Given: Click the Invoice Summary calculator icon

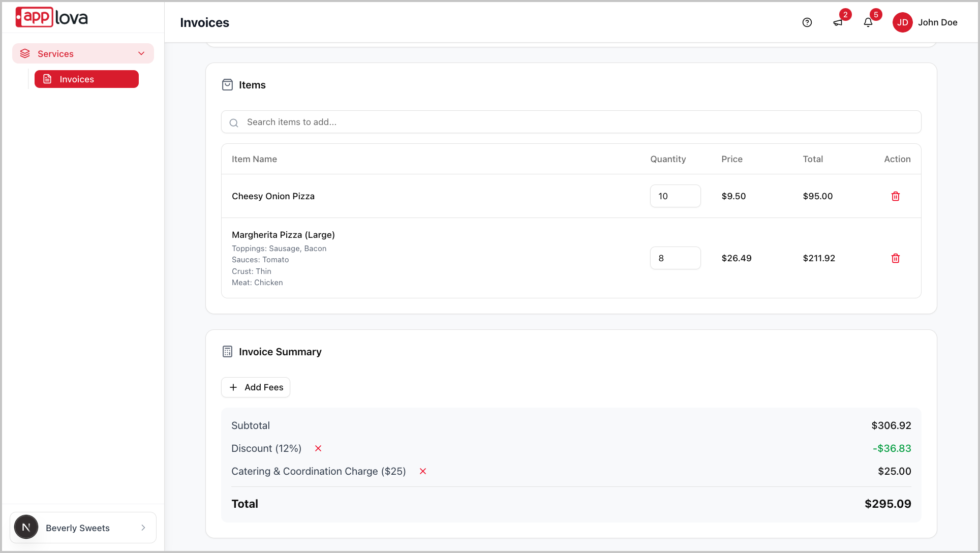Looking at the screenshot, I should coord(228,352).
